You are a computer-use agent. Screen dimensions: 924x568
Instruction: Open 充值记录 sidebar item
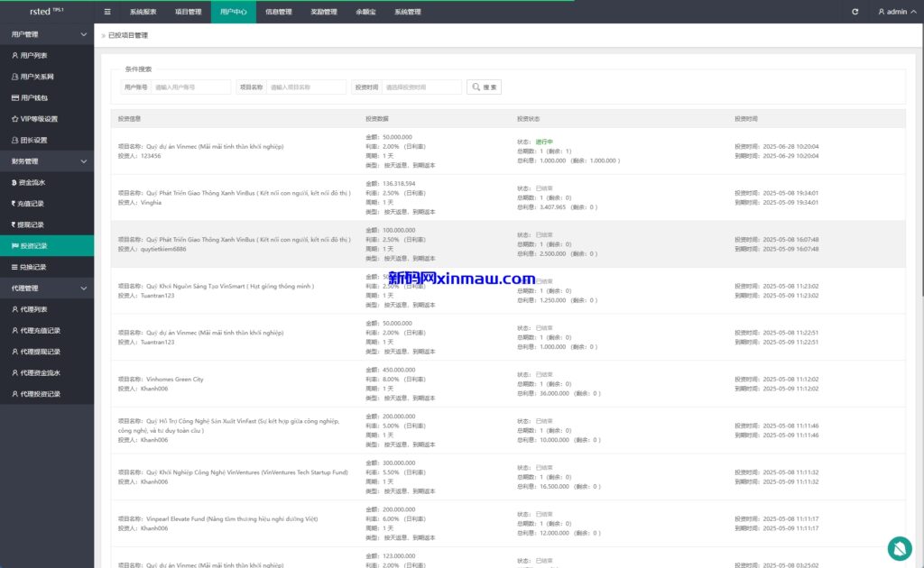(32, 204)
